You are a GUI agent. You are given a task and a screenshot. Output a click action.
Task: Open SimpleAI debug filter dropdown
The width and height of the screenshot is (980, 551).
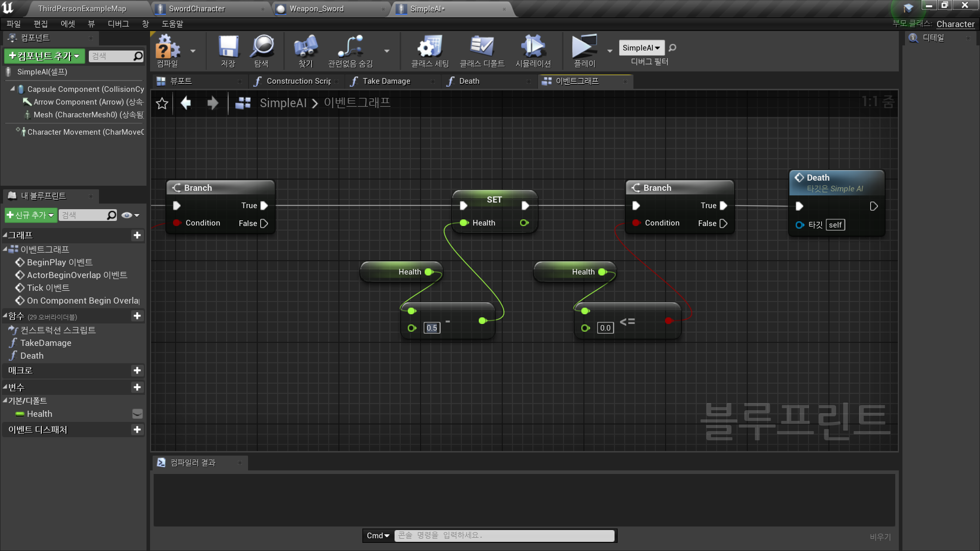pyautogui.click(x=641, y=47)
